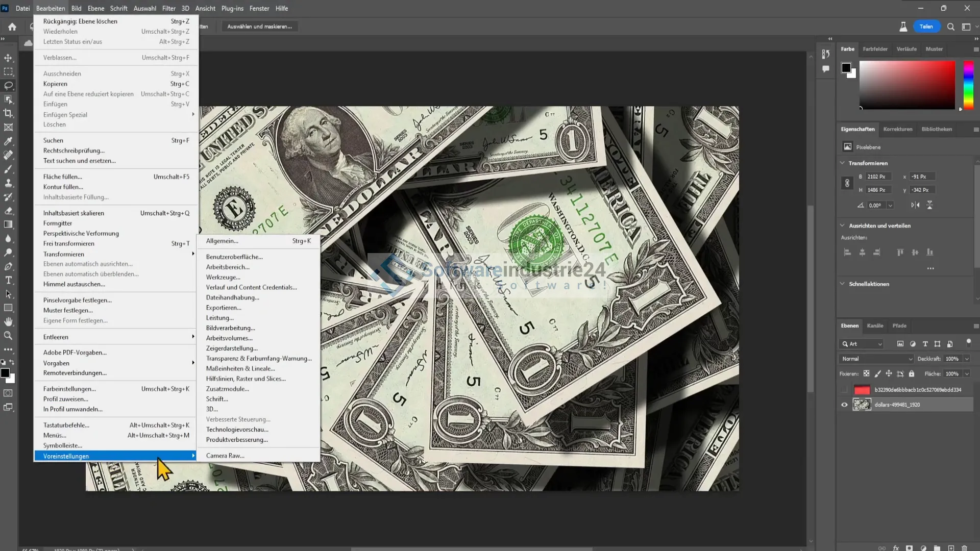The width and height of the screenshot is (980, 551).
Task: Click the Teilen share button
Action: (x=926, y=27)
